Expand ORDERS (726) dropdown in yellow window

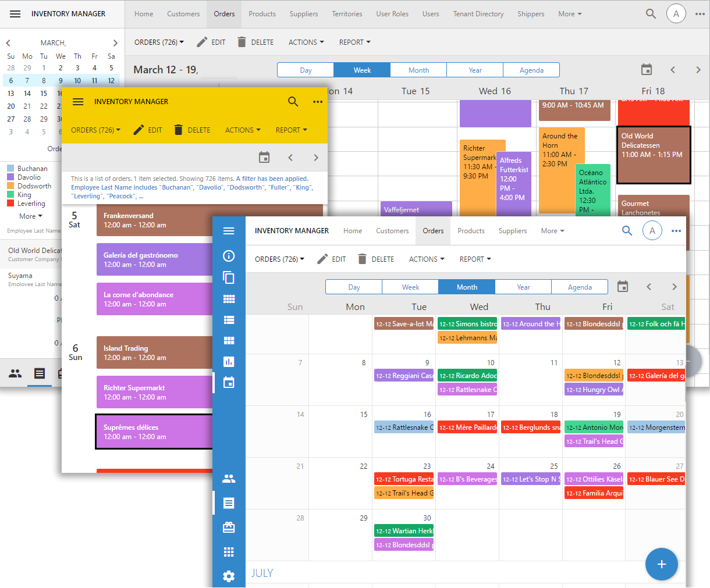click(x=95, y=130)
